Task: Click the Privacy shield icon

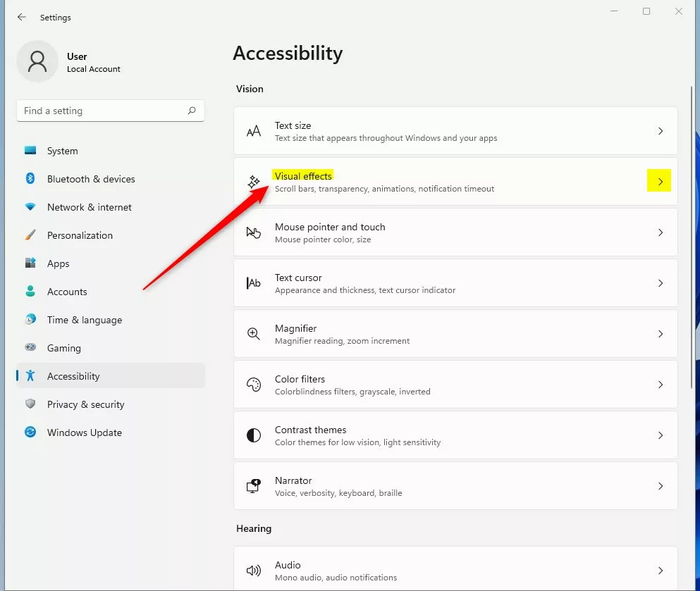Action: [x=30, y=404]
